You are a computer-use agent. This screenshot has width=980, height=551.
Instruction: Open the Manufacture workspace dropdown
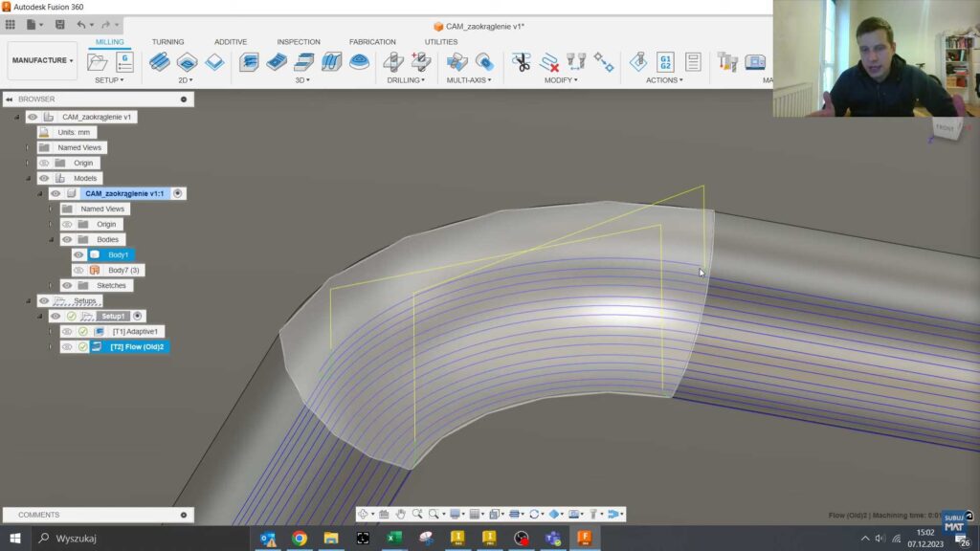tap(41, 59)
